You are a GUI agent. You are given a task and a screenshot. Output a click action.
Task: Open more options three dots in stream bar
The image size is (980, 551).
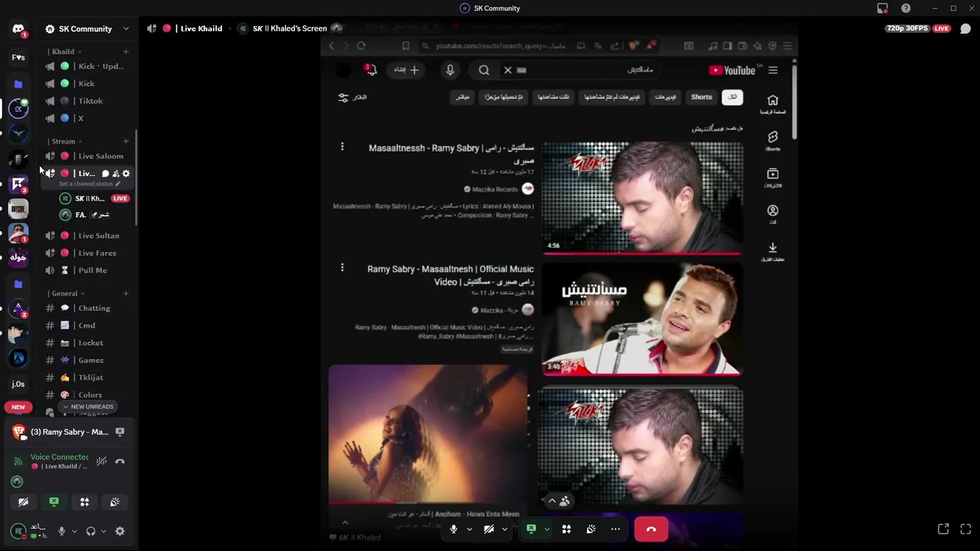click(x=616, y=530)
